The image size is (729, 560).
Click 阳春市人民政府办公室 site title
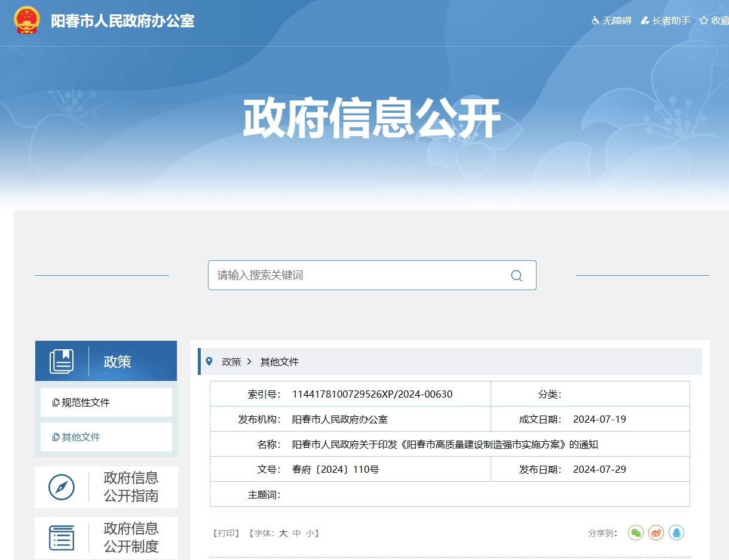click(122, 20)
